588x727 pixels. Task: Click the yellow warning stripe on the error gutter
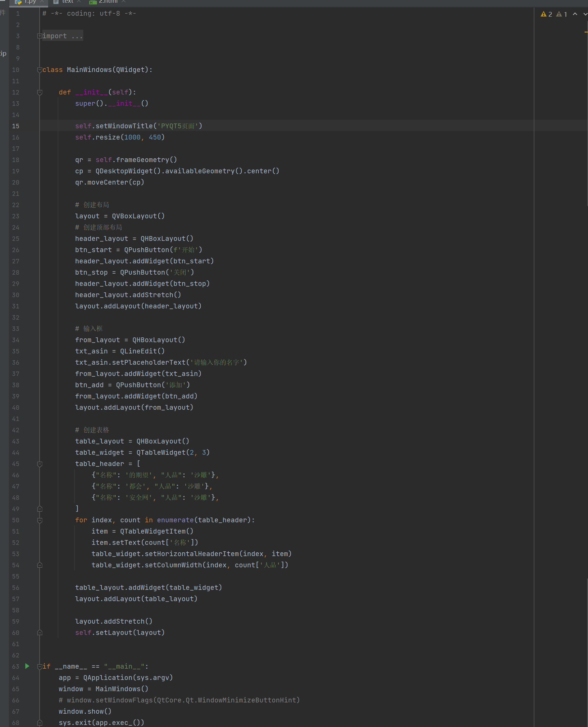[586, 32]
